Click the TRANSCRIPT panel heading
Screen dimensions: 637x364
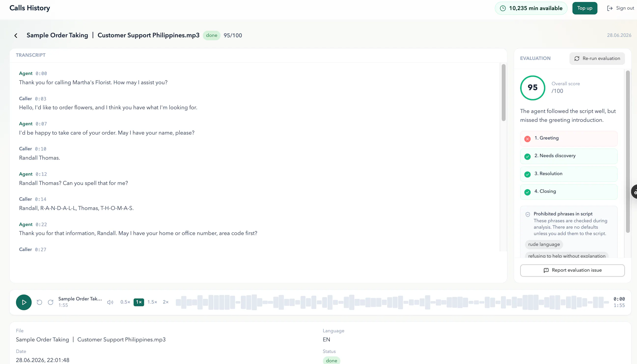pos(30,55)
